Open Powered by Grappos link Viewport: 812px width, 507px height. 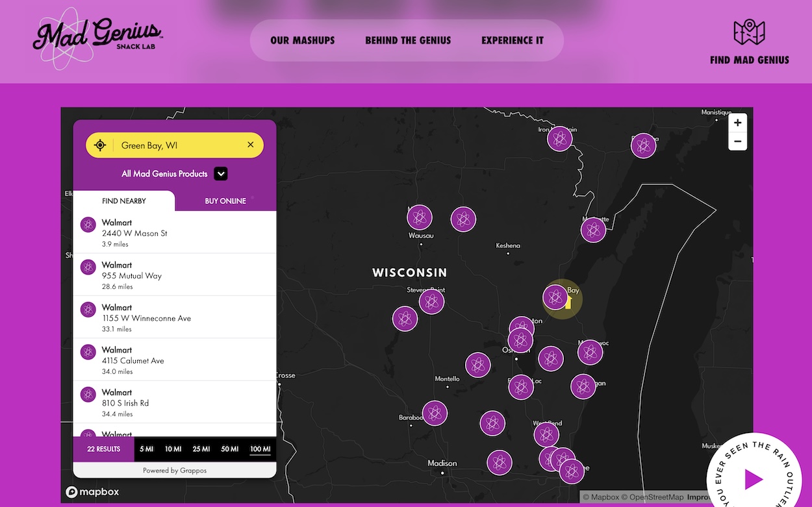point(175,470)
